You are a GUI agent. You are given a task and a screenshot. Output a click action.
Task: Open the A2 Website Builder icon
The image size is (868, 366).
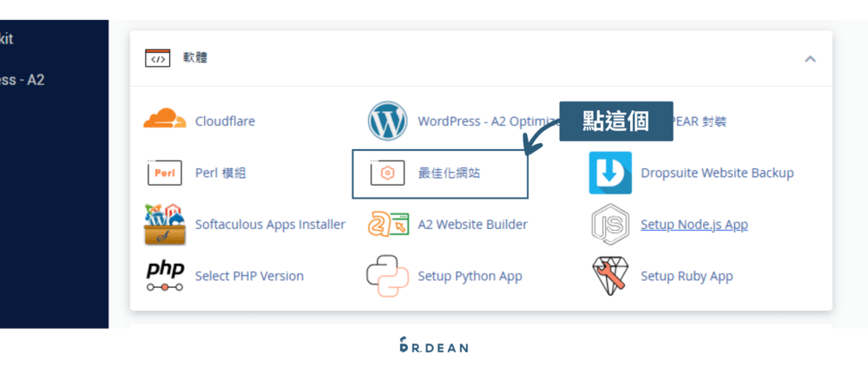tap(387, 224)
